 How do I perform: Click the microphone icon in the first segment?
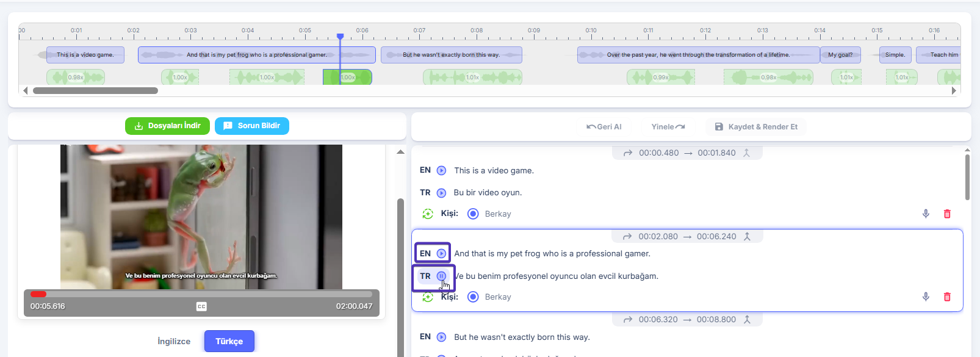tap(926, 214)
